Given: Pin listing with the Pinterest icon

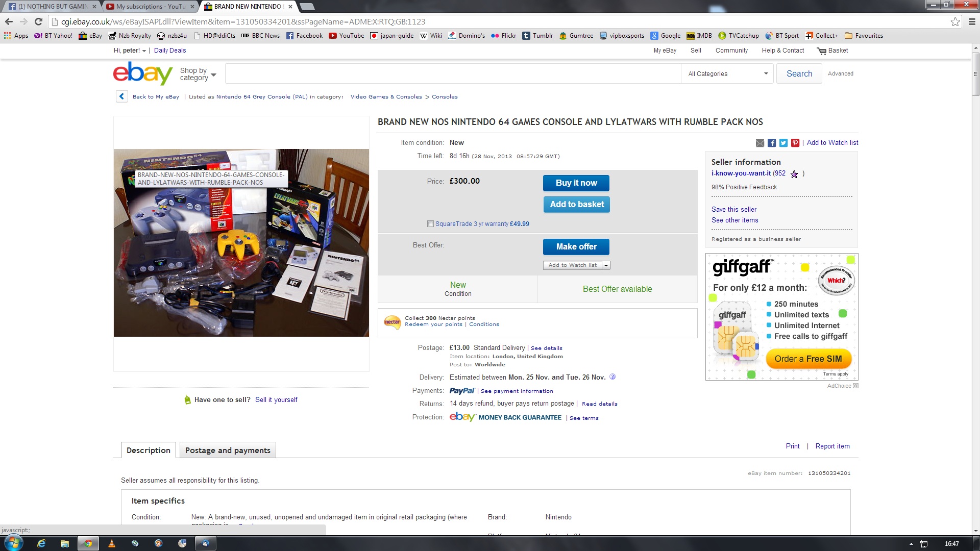Looking at the screenshot, I should click(795, 143).
